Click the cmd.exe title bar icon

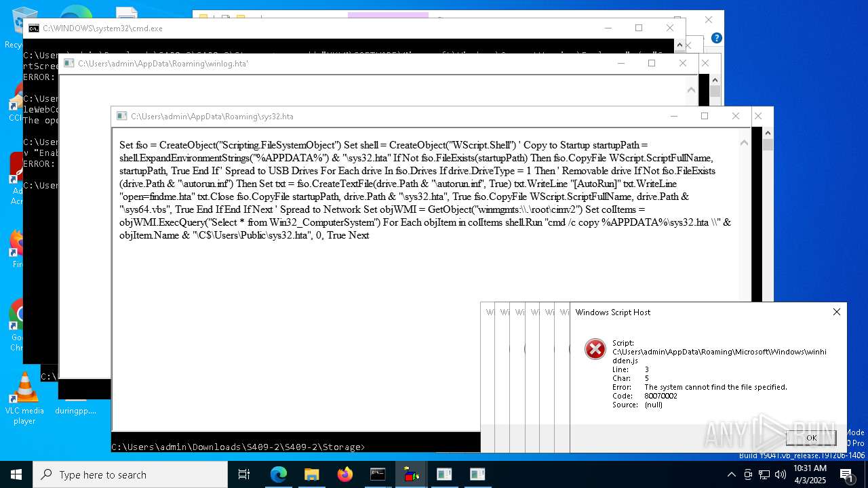tap(33, 28)
